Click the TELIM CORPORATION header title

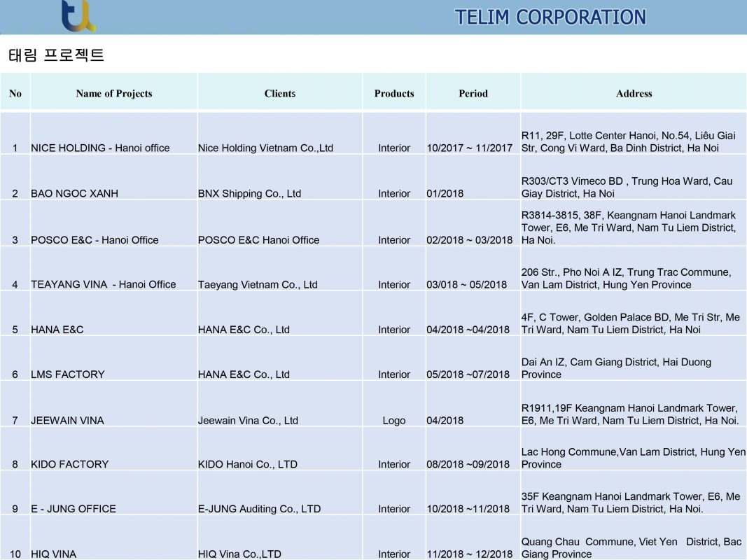click(x=550, y=17)
